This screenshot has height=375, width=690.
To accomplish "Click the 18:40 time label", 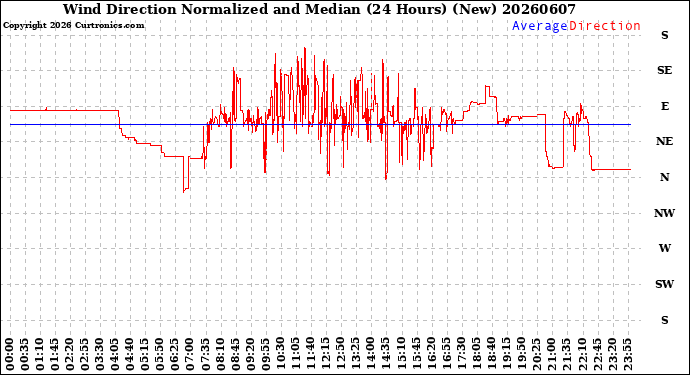I will (491, 354).
